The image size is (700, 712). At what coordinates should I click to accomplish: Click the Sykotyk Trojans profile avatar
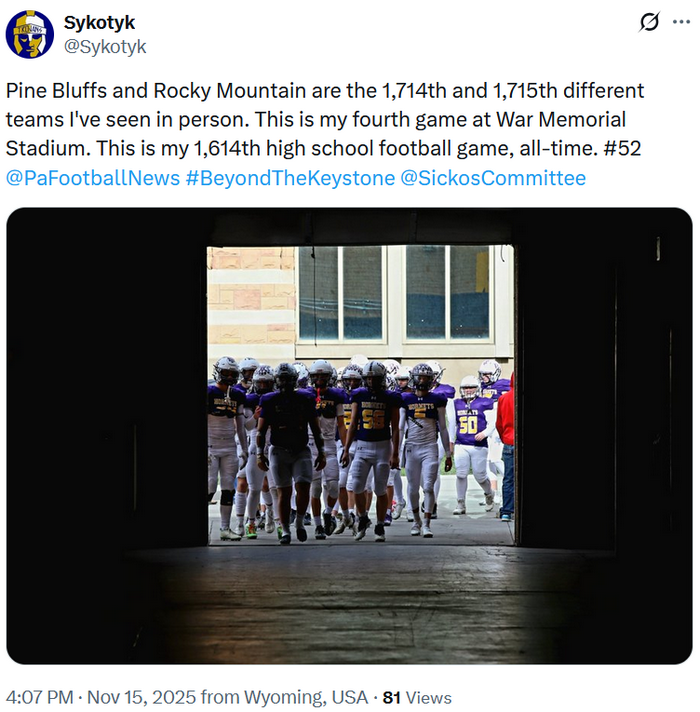pos(30,34)
